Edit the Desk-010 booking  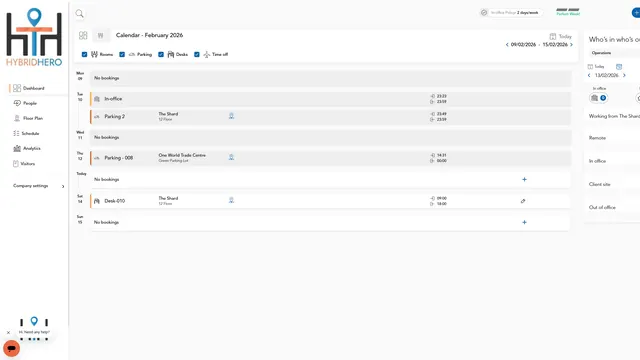click(x=523, y=201)
